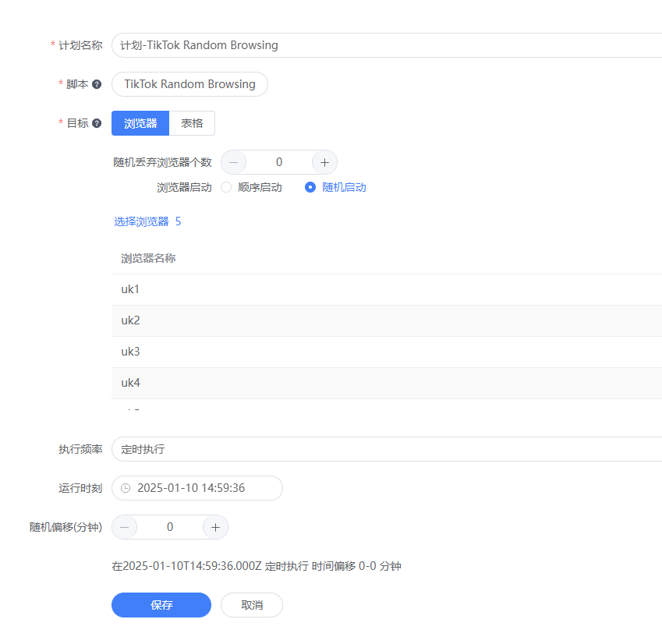The image size is (662, 644).
Task: Click minus icon to decrease 随机丢弃浏览器个数
Action: (233, 162)
